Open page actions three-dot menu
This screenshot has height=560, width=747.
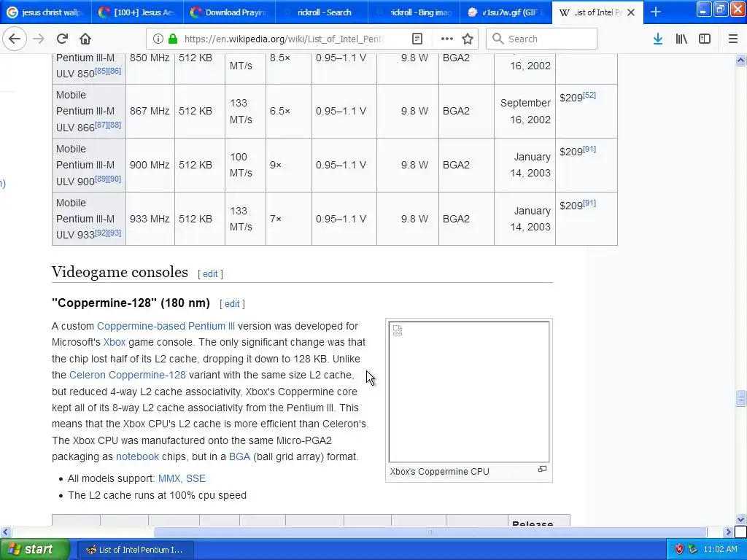pos(447,39)
